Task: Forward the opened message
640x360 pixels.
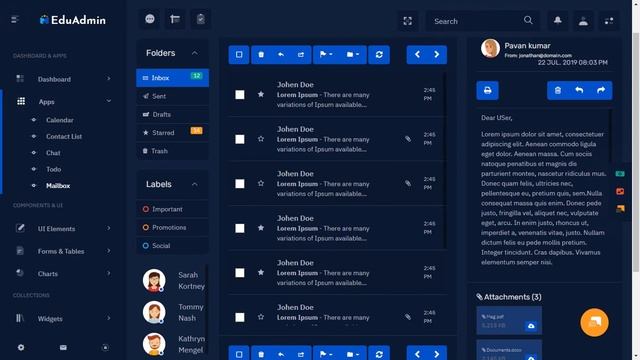Action: pos(601,90)
